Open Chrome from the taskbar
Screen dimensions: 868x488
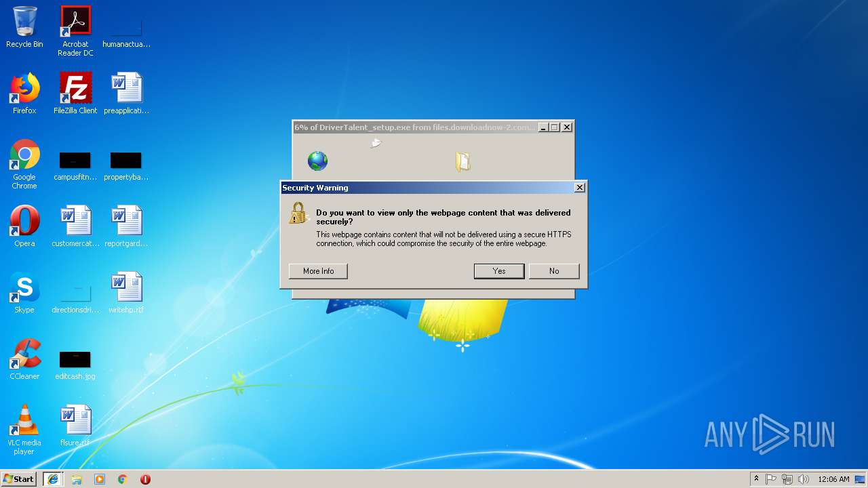coord(123,479)
